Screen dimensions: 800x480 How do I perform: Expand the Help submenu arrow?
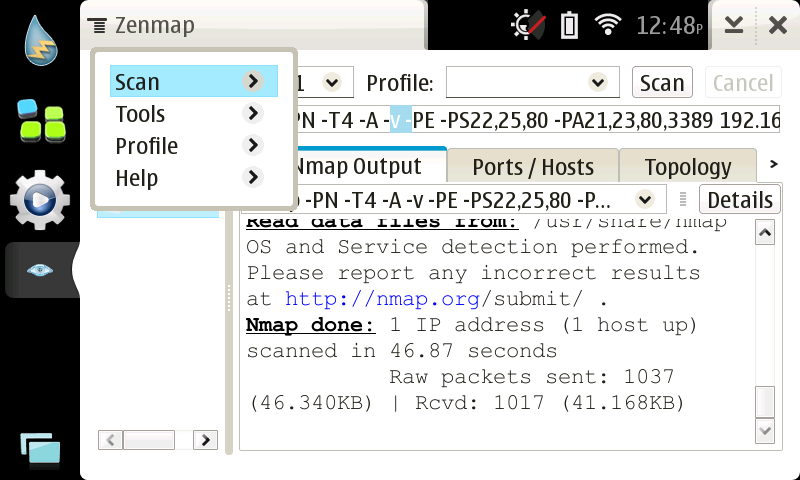(x=253, y=178)
